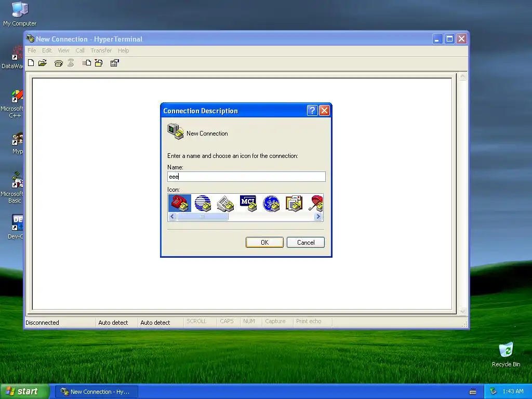Click the 1:43 AM clock
532x399 pixels.
(513, 391)
